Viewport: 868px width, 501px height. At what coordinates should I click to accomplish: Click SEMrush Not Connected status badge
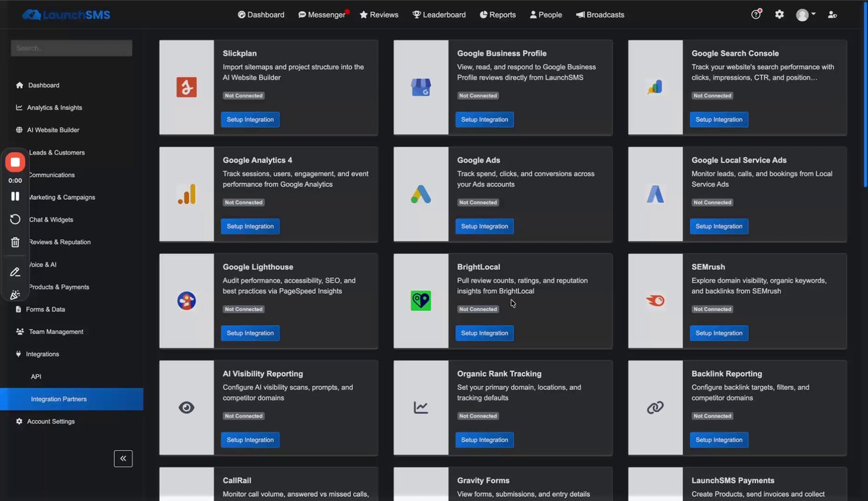click(x=712, y=309)
